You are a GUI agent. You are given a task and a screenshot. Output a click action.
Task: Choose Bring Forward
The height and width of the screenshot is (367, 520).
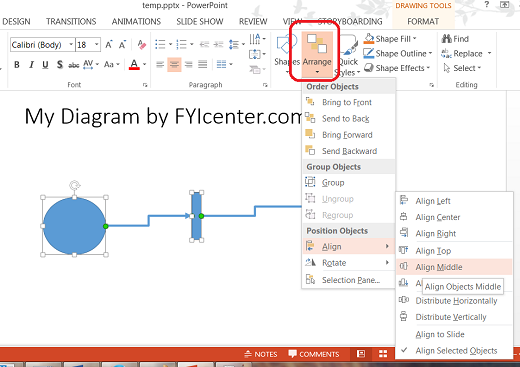348,135
